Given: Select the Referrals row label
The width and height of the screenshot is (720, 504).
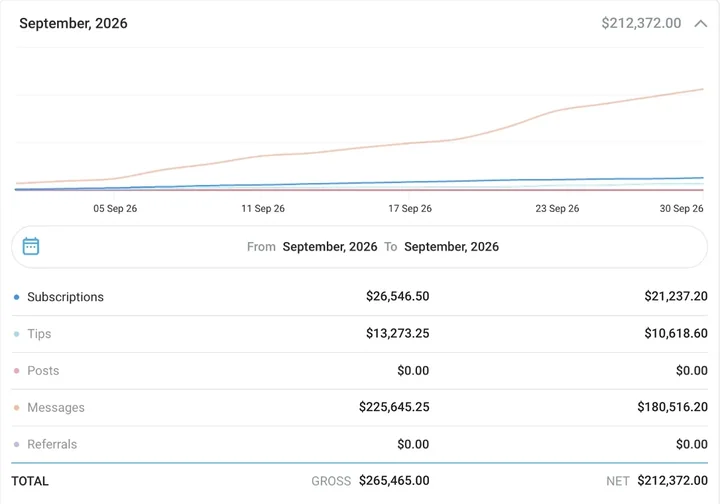Looking at the screenshot, I should coord(52,444).
